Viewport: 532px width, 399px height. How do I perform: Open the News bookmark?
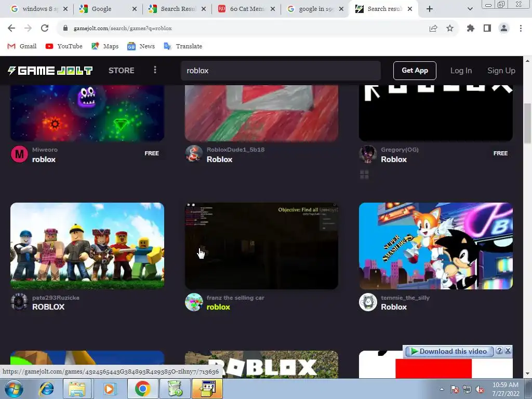coord(141,46)
